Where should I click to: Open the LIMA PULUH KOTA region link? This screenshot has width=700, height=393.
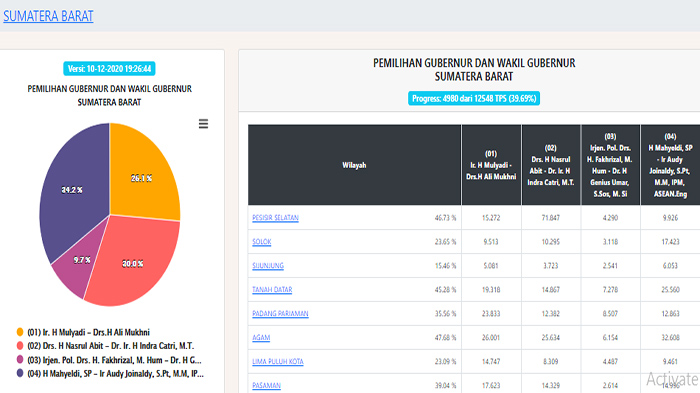(x=278, y=361)
